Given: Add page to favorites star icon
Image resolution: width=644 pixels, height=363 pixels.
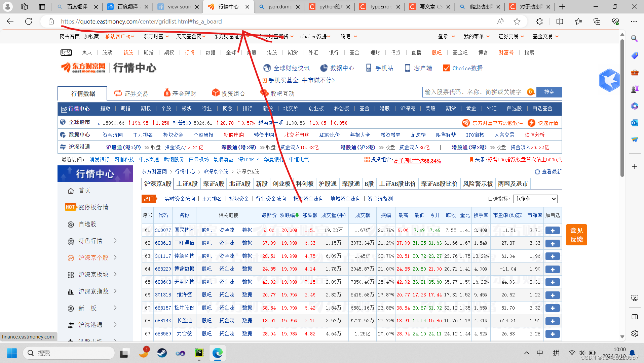Looking at the screenshot, I should click(517, 22).
